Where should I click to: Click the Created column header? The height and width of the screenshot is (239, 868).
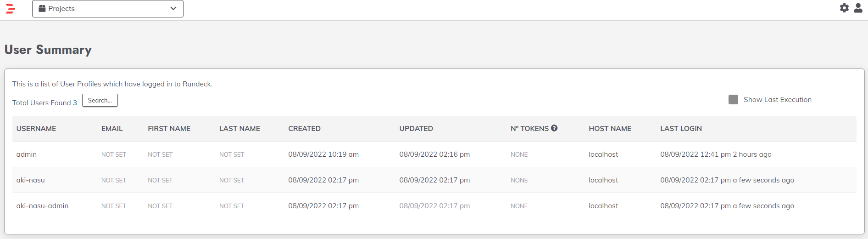(x=304, y=129)
